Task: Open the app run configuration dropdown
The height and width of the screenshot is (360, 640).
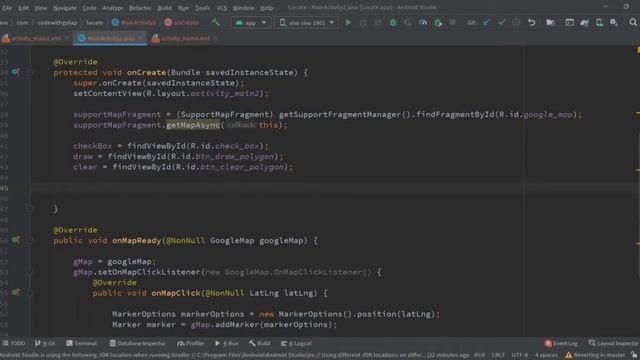Action: tap(250, 22)
